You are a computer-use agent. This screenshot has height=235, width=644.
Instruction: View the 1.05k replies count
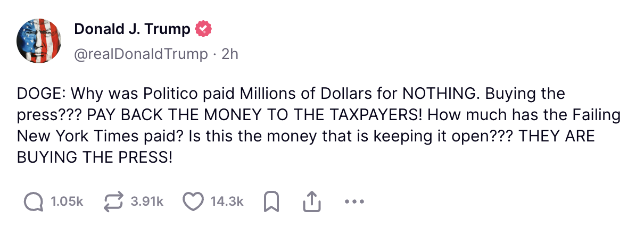point(67,202)
